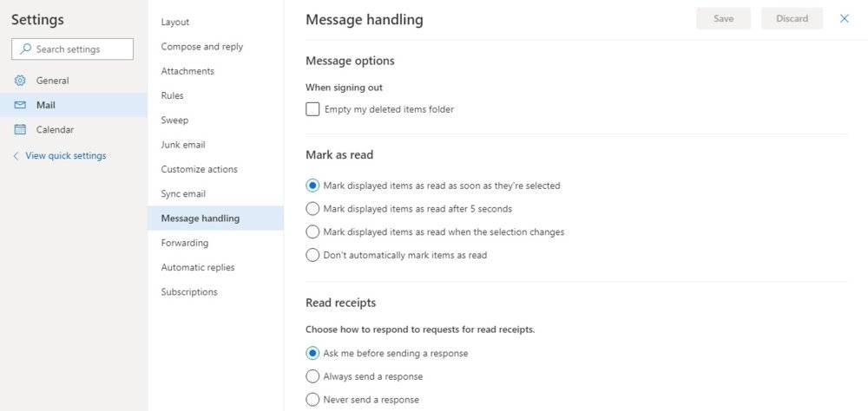Click the Save button

click(723, 18)
